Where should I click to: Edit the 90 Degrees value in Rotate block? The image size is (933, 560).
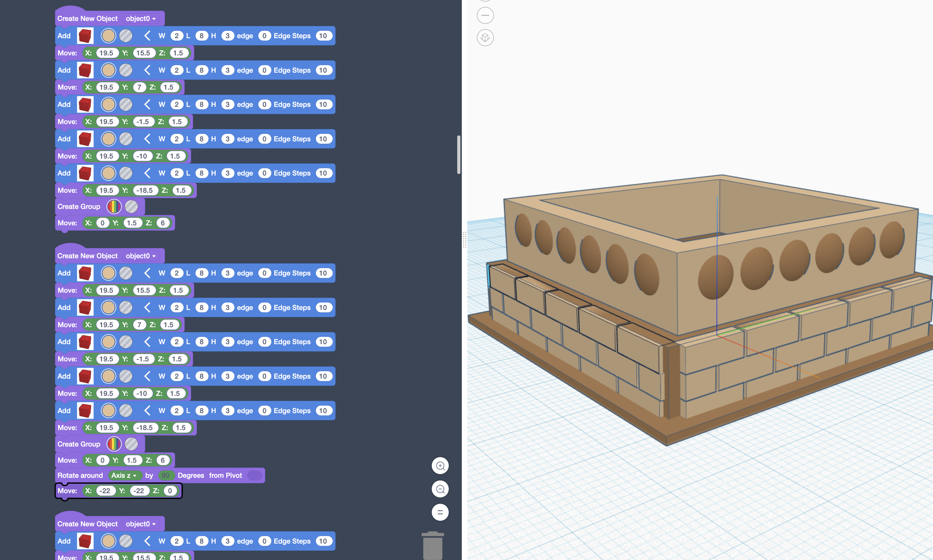tap(166, 475)
